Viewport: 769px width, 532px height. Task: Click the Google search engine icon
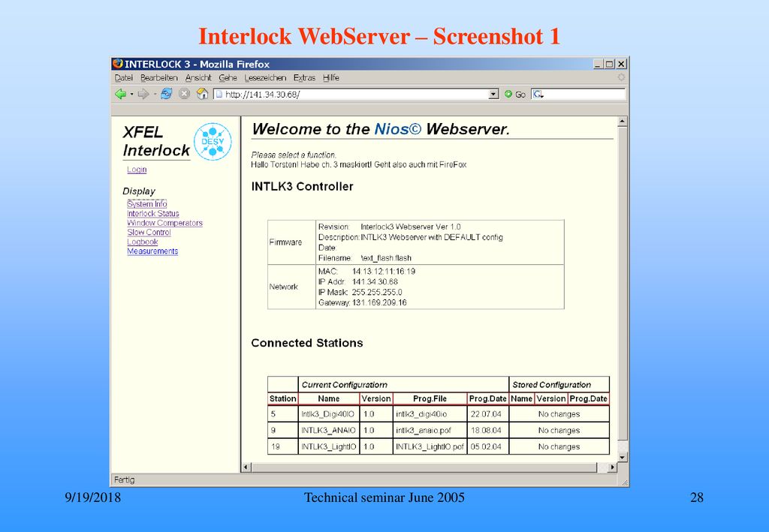(538, 94)
